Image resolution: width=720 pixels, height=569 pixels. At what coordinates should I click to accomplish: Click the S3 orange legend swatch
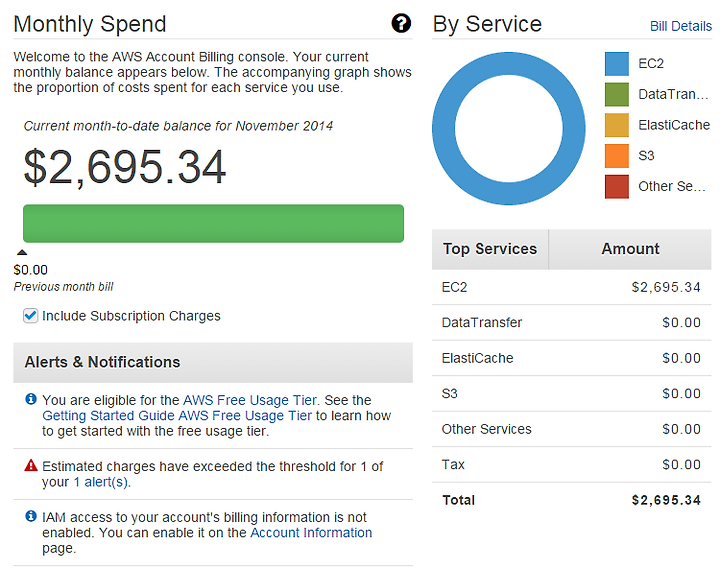[617, 156]
